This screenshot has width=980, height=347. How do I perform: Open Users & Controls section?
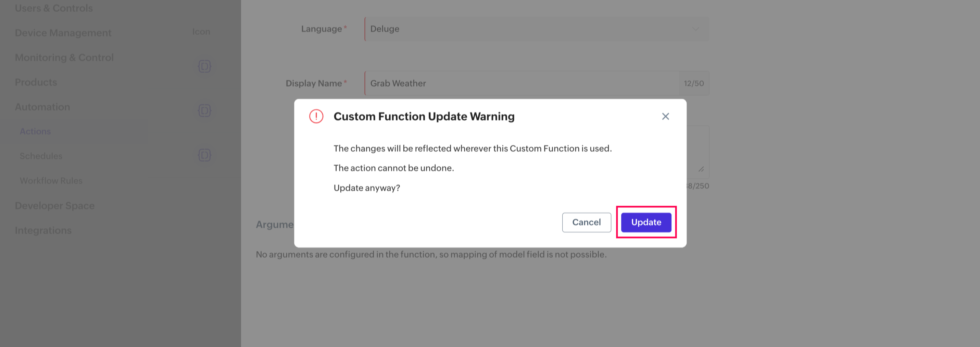coord(54,8)
